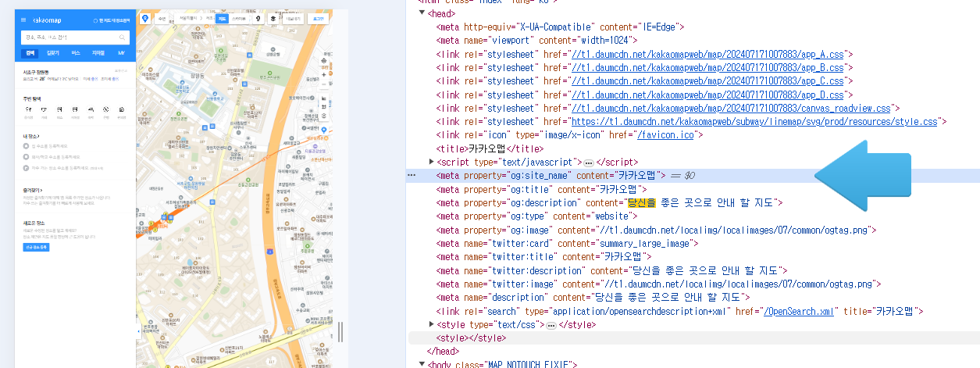Screen dimensions: 980x368
Task: Switch to the MY tab
Action: 121,53
